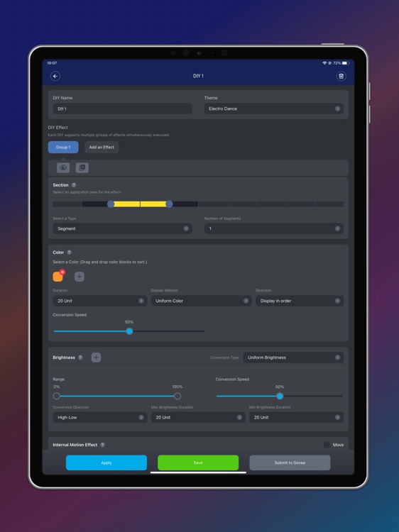Viewport: 399px width, 532px height.
Task: Toggle the eye preview icon for Group 1
Action: (x=63, y=167)
